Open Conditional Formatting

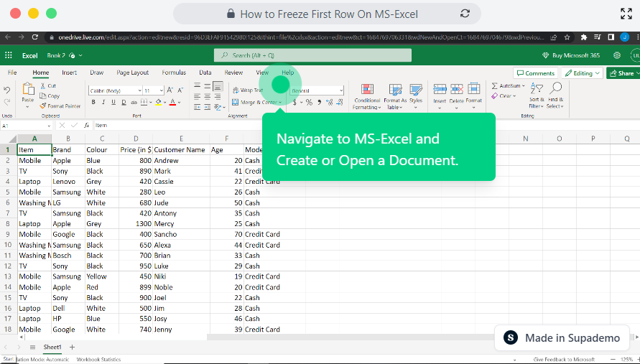tap(367, 96)
